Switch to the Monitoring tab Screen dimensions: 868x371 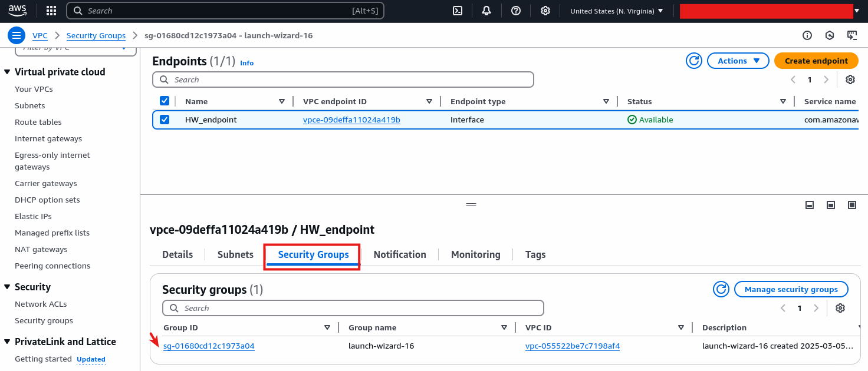point(476,254)
